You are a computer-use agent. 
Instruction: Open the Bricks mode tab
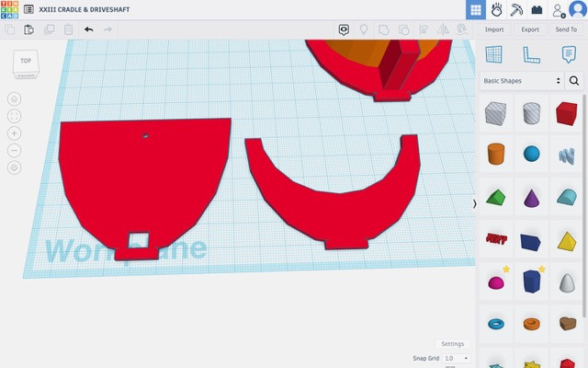click(537, 10)
